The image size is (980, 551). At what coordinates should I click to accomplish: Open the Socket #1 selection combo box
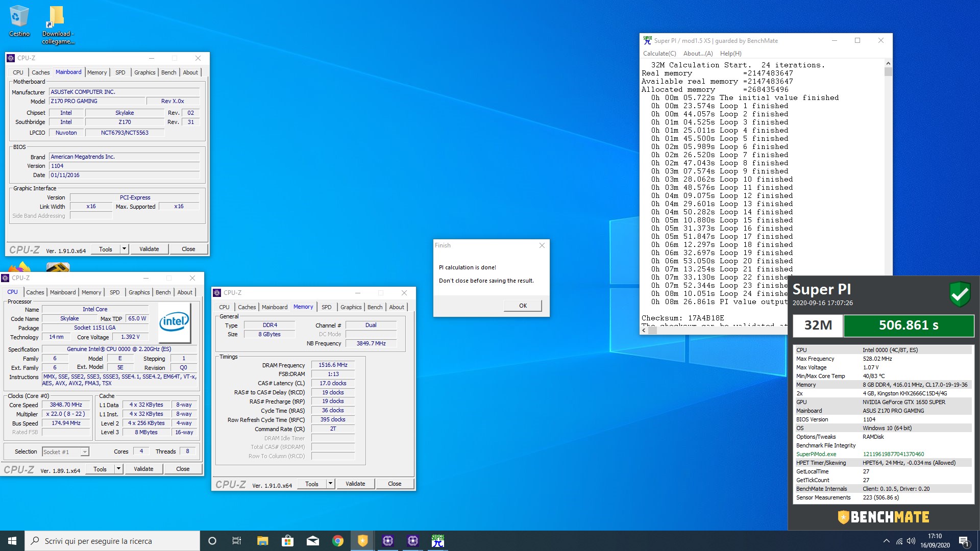[65, 452]
